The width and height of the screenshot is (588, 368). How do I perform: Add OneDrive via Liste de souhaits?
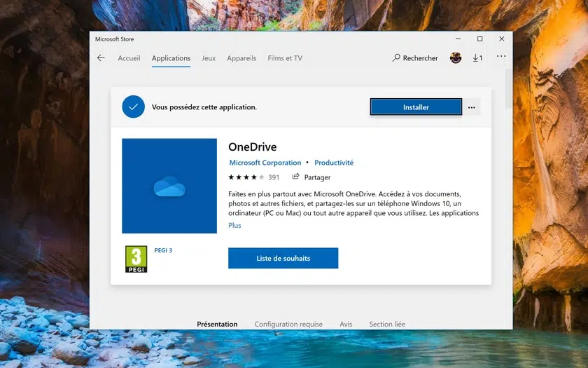coord(283,259)
